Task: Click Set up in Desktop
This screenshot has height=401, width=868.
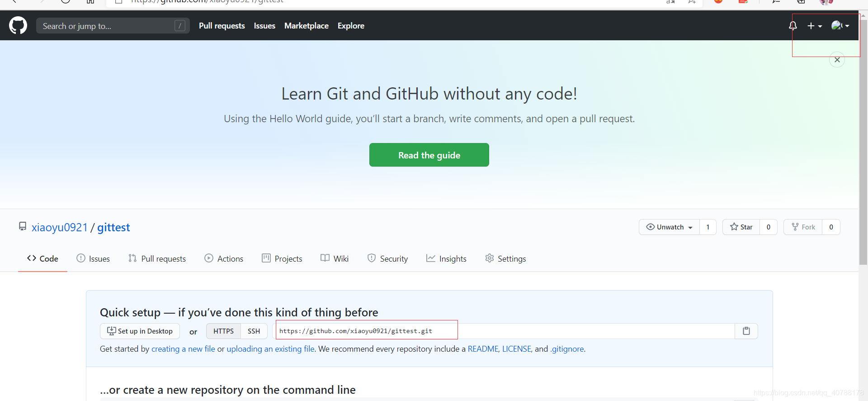Action: [140, 331]
